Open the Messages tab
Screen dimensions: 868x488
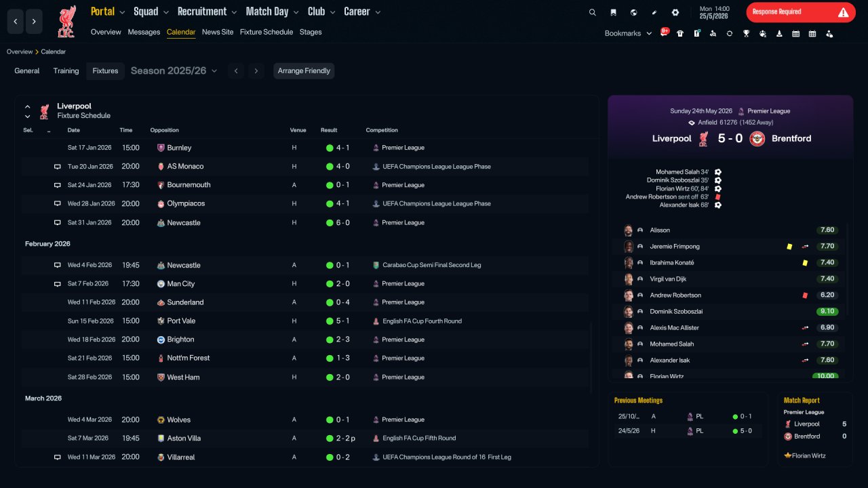144,32
